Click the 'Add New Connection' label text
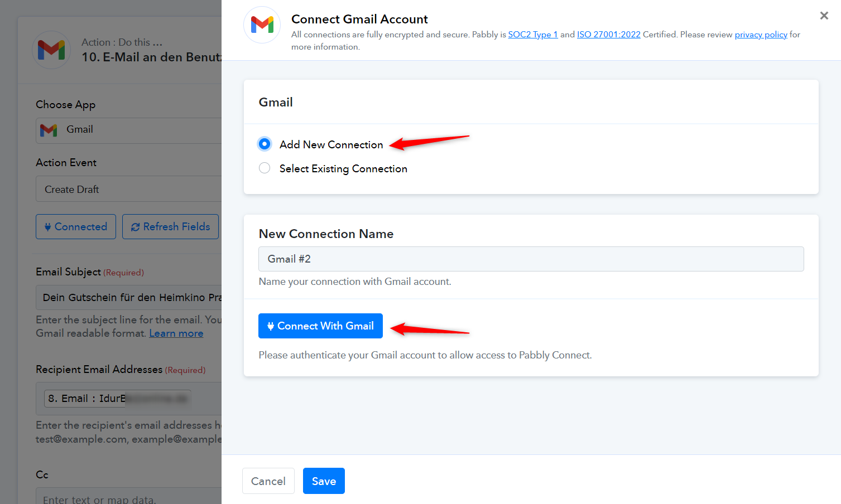The width and height of the screenshot is (841, 504). tap(331, 144)
